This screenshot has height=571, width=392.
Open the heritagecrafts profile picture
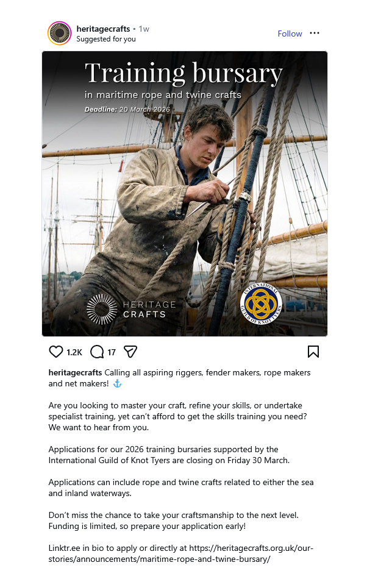(x=59, y=34)
